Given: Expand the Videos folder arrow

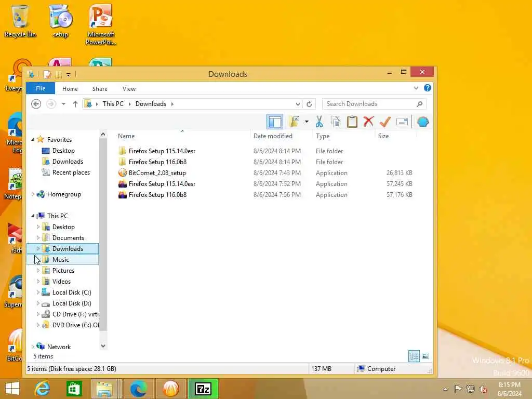Looking at the screenshot, I should tap(38, 281).
